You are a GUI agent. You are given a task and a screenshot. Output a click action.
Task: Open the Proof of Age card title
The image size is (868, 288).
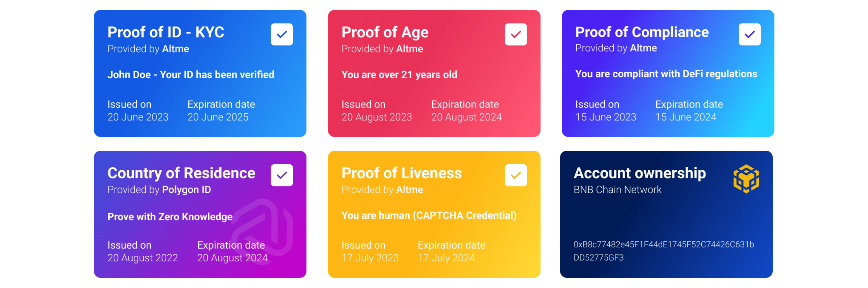coord(385,32)
